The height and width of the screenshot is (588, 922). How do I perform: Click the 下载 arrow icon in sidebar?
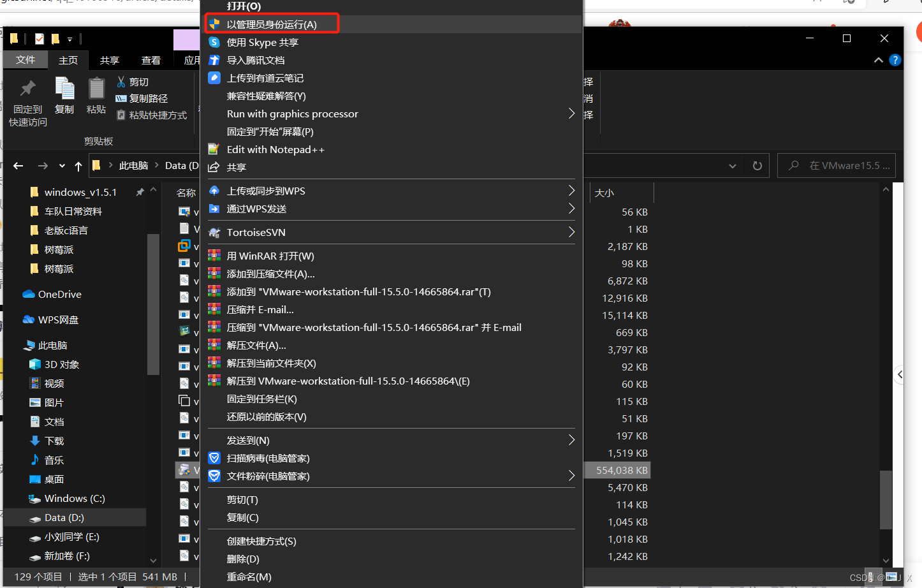pos(35,441)
